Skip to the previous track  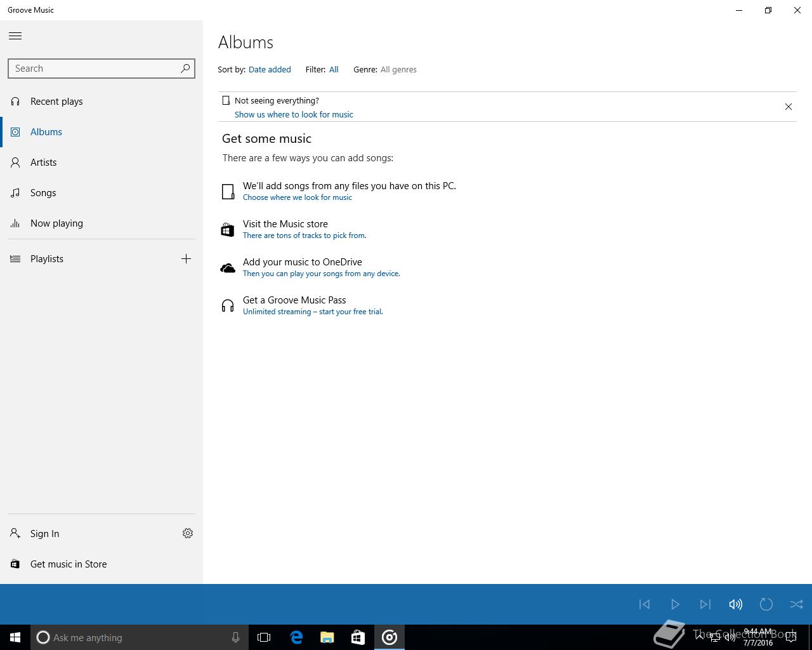click(x=645, y=604)
